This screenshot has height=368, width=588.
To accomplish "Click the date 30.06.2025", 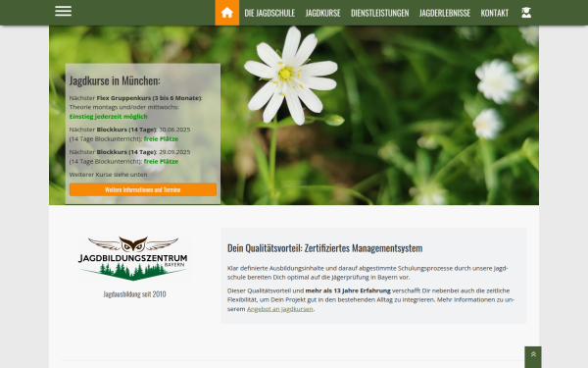I will tap(174, 130).
